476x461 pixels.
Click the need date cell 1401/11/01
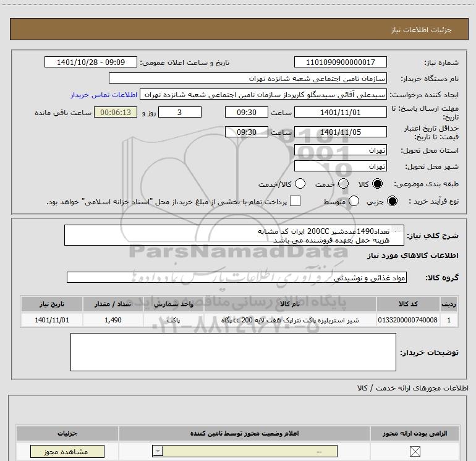pos(52,320)
